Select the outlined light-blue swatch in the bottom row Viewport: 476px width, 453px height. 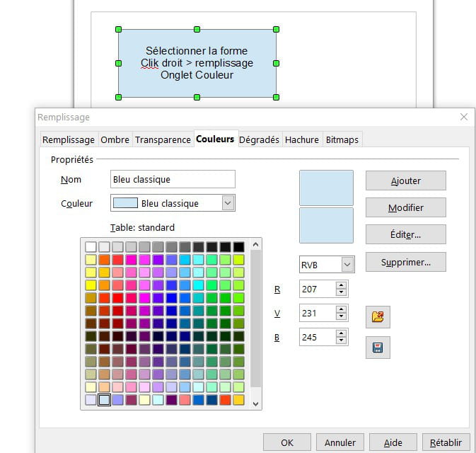pos(104,400)
